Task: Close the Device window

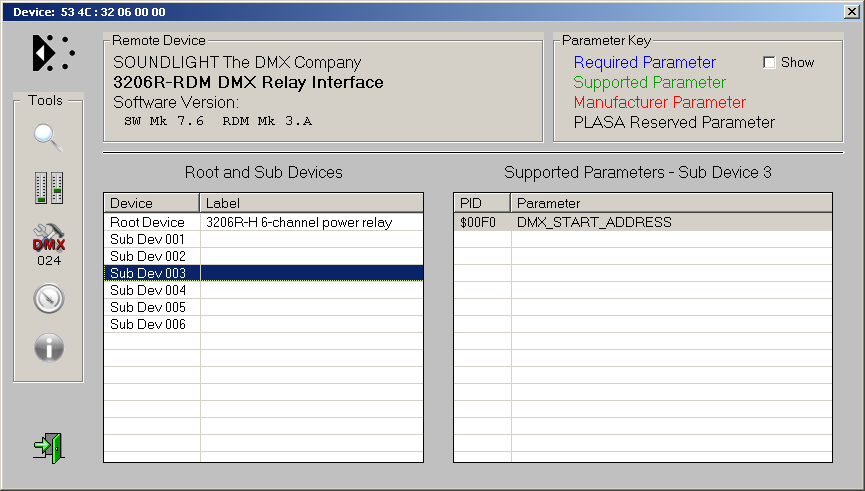Action: tap(850, 11)
